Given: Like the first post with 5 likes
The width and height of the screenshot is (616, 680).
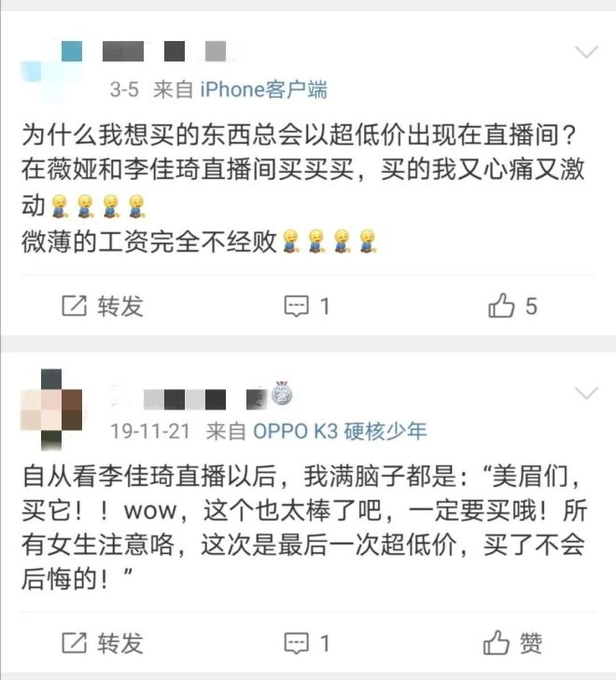Looking at the screenshot, I should coord(501,305).
